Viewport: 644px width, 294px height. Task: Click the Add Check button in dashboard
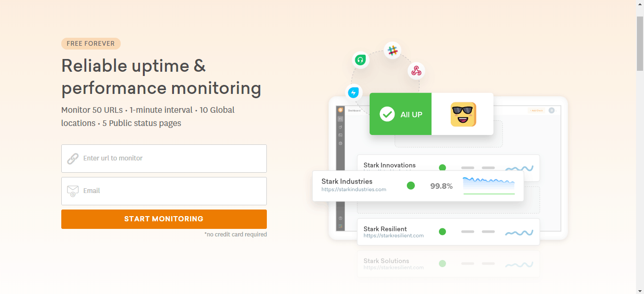(537, 110)
